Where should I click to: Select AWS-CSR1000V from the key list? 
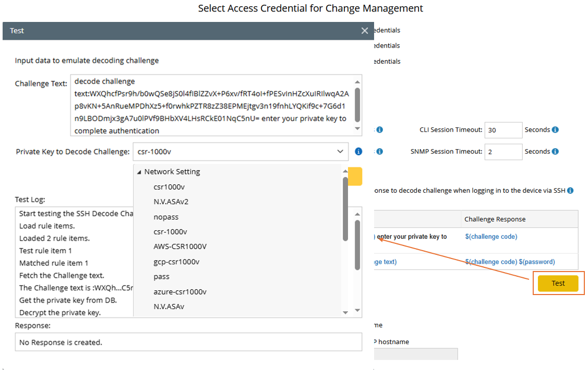click(x=180, y=246)
